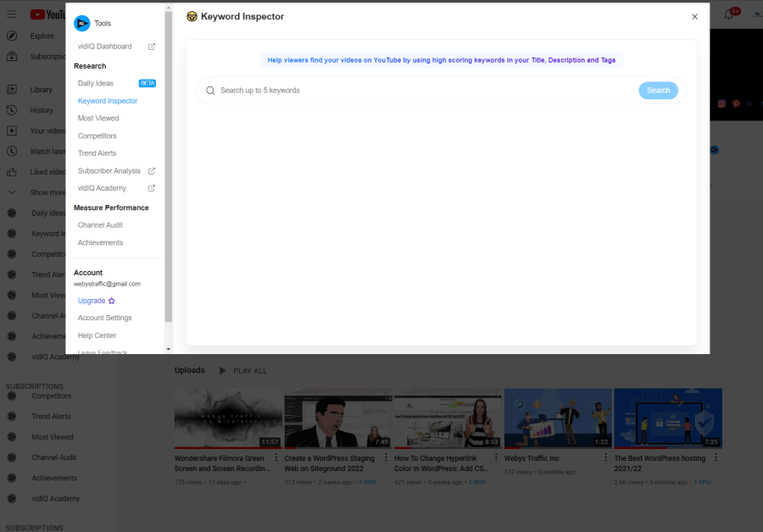Click the Play All triangle icon
763x532 pixels.
click(222, 370)
